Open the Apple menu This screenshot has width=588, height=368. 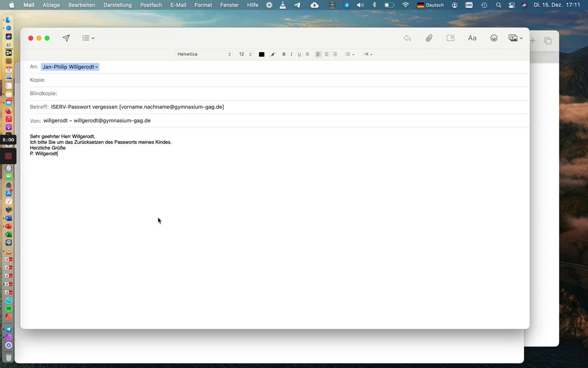click(x=12, y=5)
